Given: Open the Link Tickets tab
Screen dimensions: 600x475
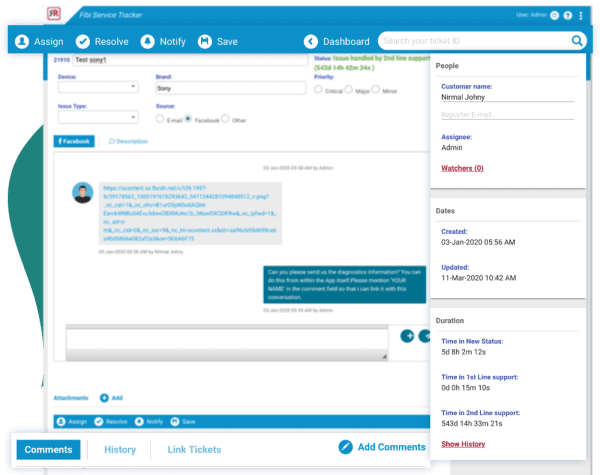Looking at the screenshot, I should [194, 450].
